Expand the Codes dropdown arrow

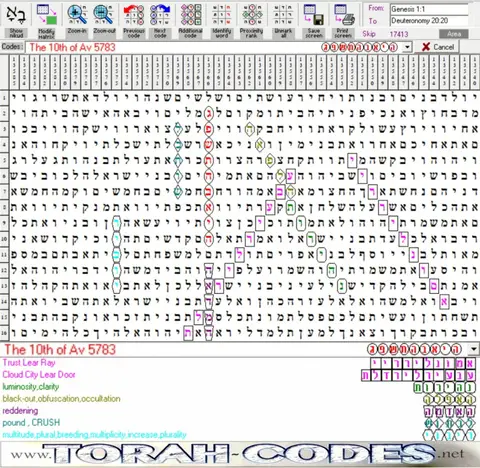coord(407,47)
